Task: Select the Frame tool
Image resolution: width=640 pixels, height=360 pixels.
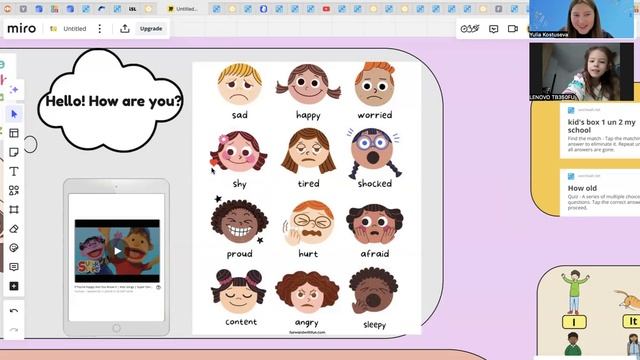Action: coord(14,209)
